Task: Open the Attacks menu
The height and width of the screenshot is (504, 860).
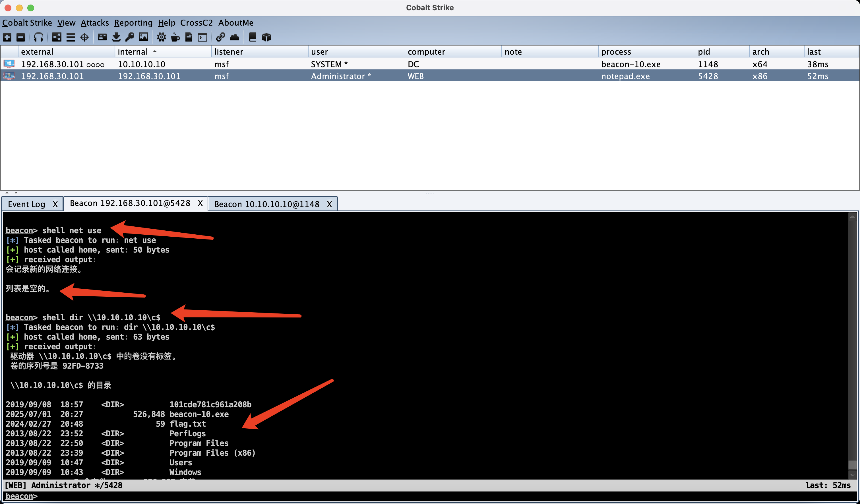Action: coord(94,22)
